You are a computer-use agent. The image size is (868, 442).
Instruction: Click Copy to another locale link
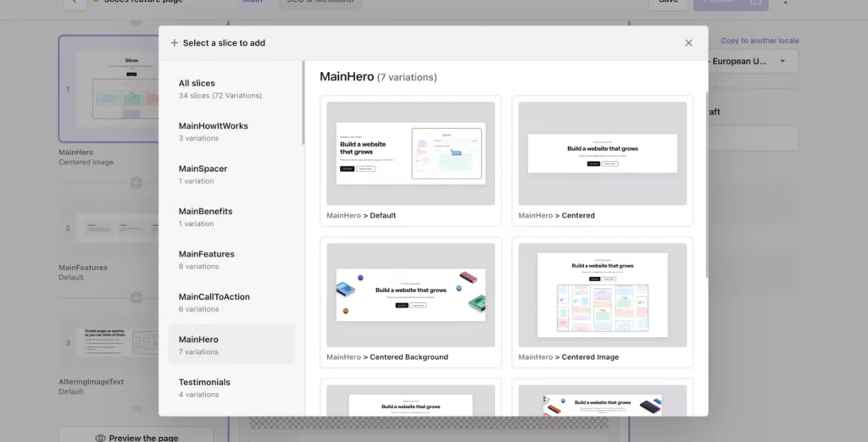point(759,41)
